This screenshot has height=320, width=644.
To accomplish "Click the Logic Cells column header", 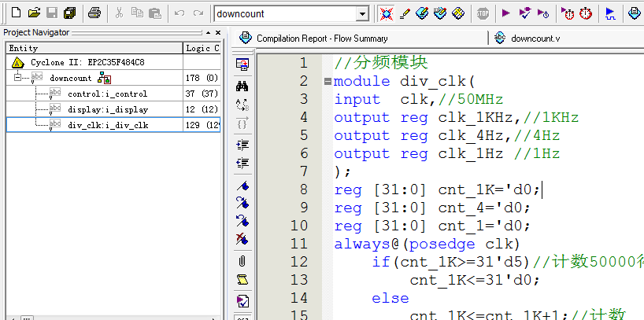I will tap(202, 48).
